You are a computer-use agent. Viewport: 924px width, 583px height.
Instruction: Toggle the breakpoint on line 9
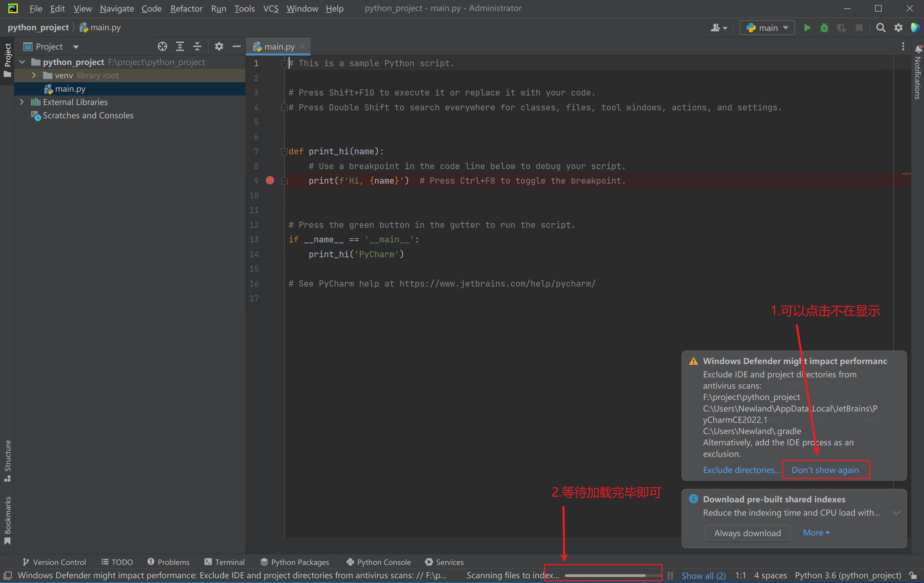(x=270, y=180)
